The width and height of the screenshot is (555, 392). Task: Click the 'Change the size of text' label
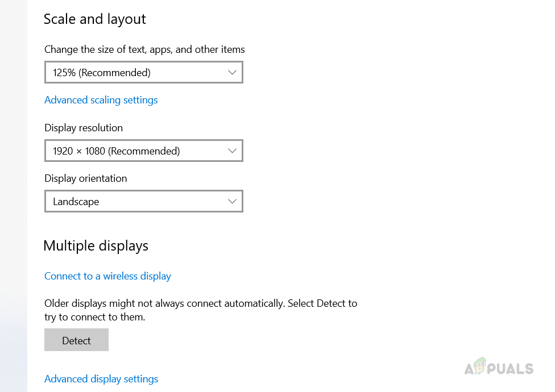tap(144, 49)
